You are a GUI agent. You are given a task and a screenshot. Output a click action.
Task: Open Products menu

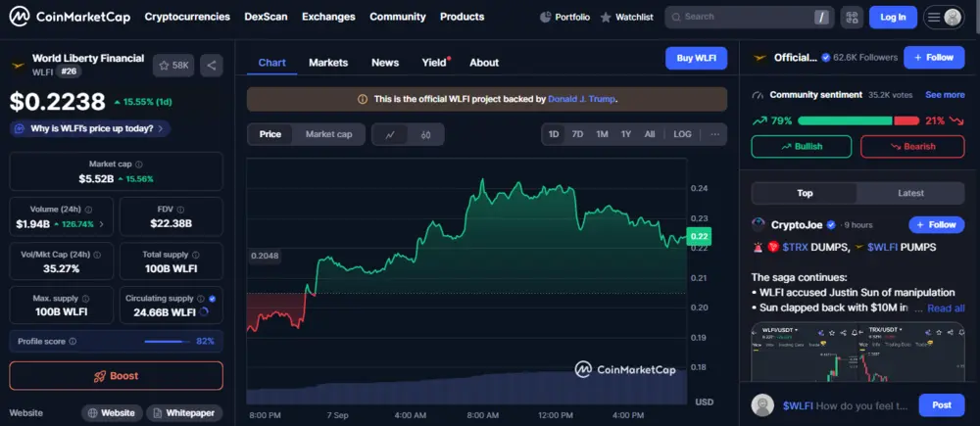coord(462,17)
